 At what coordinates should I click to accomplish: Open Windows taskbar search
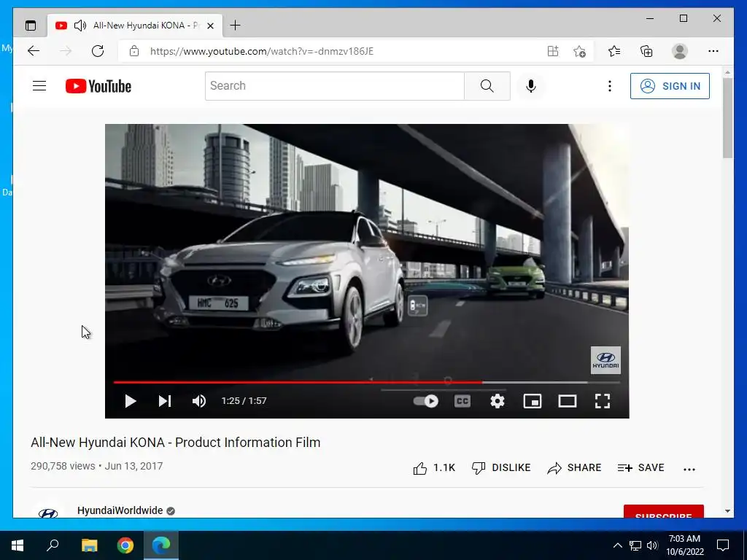(x=53, y=545)
